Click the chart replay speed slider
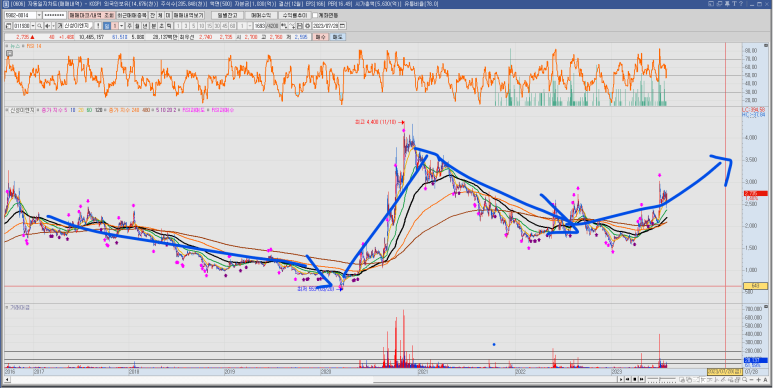 662,379
